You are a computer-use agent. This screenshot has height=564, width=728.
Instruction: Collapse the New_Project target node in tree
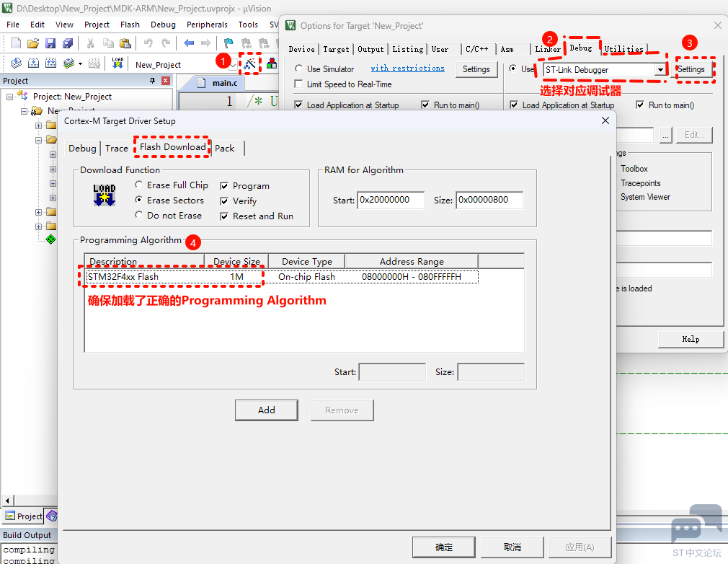pos(24,111)
